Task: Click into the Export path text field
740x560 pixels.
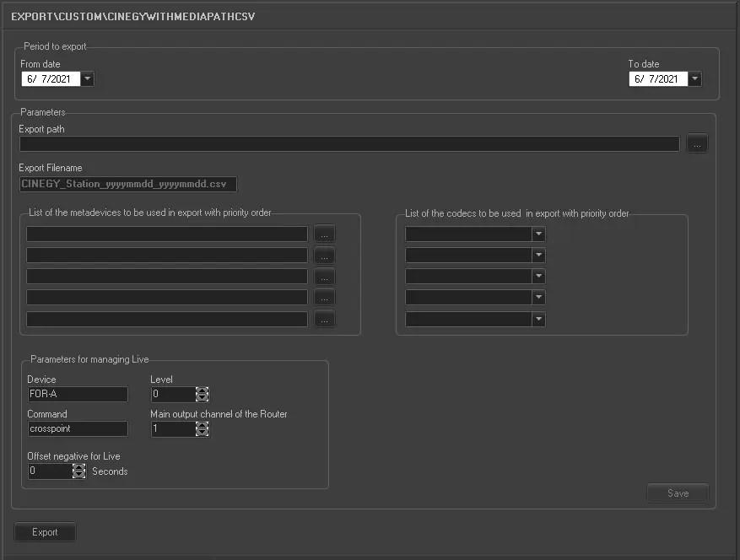Action: click(x=349, y=144)
